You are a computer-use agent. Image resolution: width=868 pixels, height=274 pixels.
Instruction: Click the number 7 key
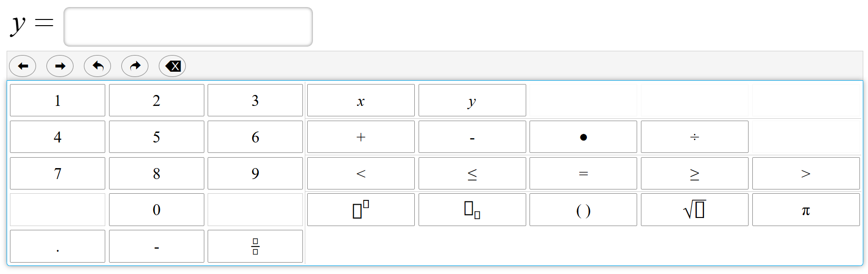[x=57, y=173]
